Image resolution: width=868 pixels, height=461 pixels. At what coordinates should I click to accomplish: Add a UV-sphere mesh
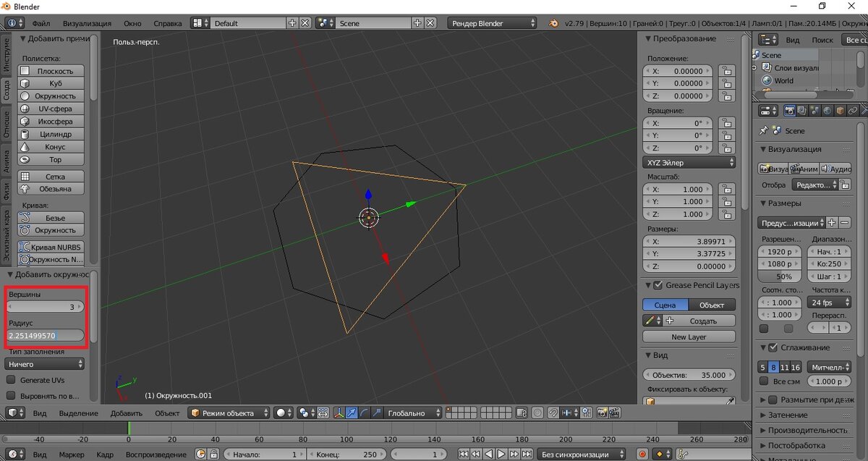[x=51, y=109]
